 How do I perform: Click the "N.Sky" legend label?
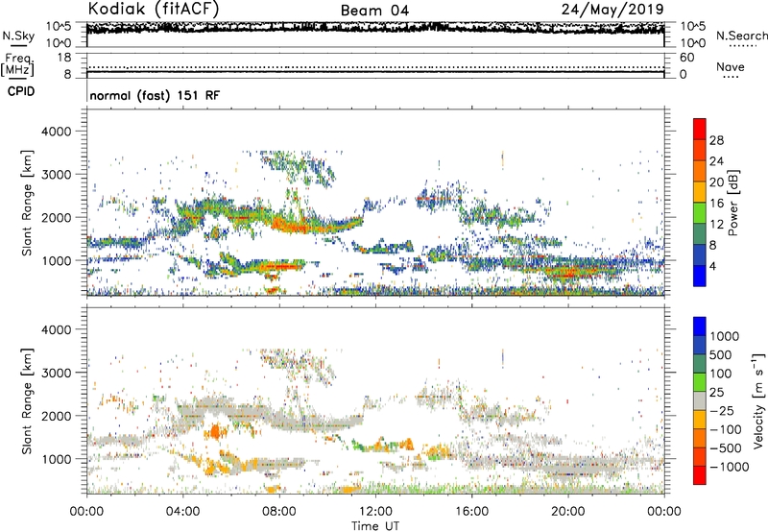coord(18,36)
